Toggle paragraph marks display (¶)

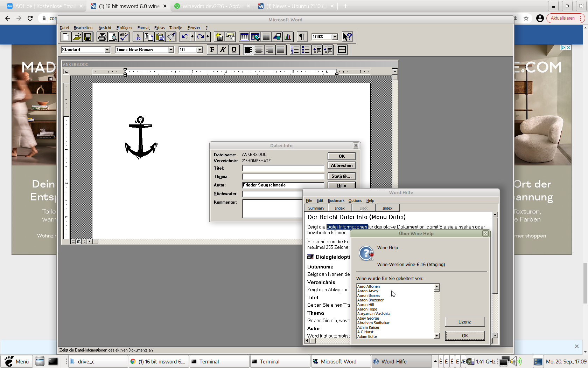coord(302,37)
